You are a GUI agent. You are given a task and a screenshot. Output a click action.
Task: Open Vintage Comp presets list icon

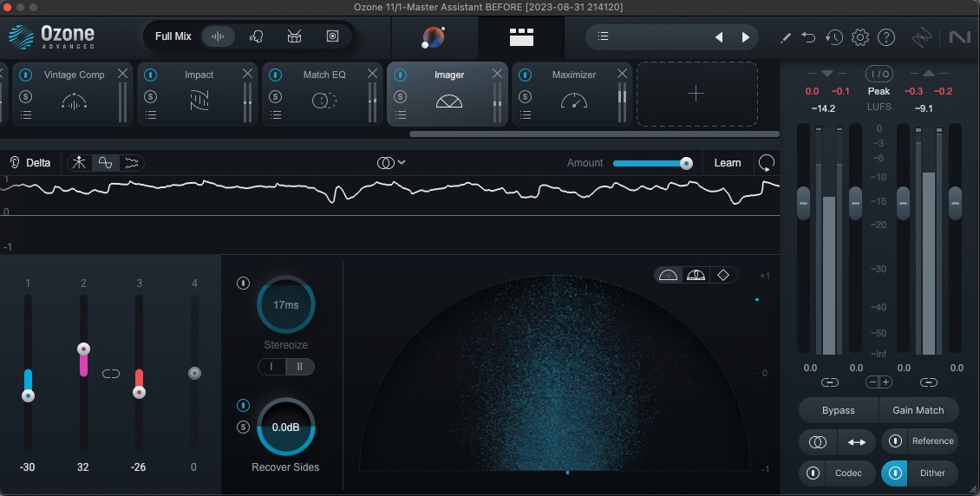point(26,115)
